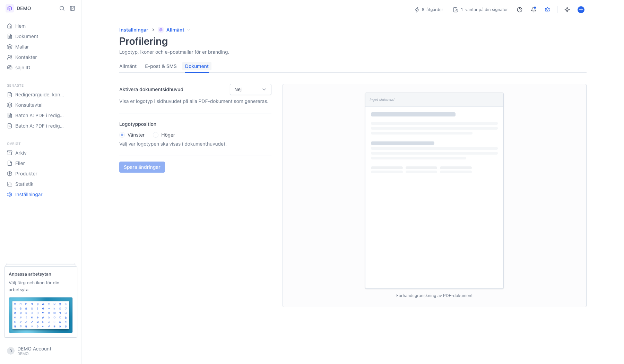Open the 8 åtgärder lightning indicator
The height and width of the screenshot is (364, 624).
(429, 10)
